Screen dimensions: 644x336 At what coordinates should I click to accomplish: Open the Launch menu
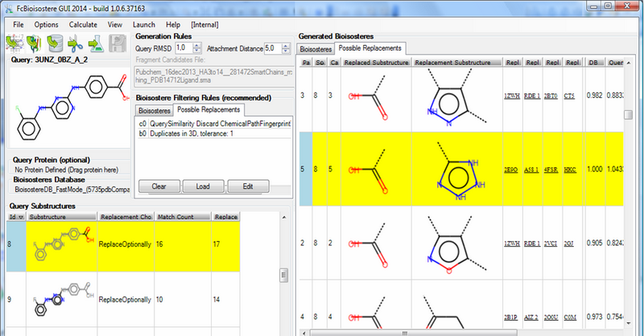click(x=141, y=24)
